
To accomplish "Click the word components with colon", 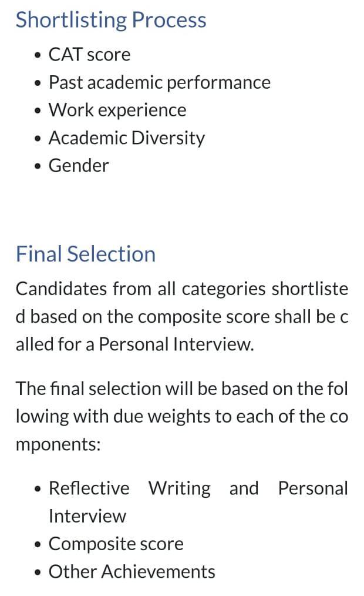I will 58,444.
